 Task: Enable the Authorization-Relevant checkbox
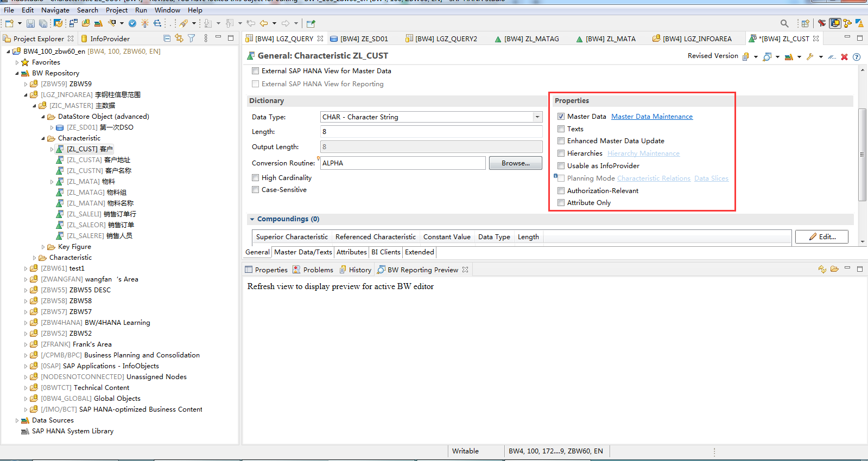click(x=561, y=190)
